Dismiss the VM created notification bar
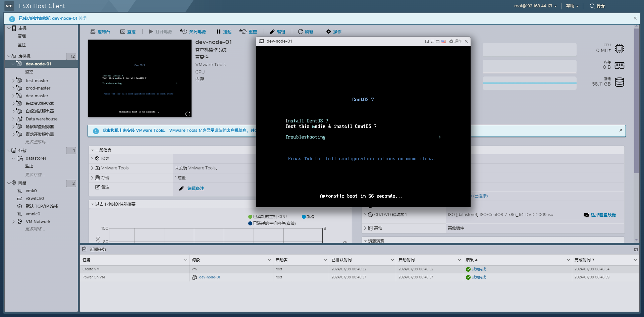Viewport: 644px width, 317px height. pos(635,18)
